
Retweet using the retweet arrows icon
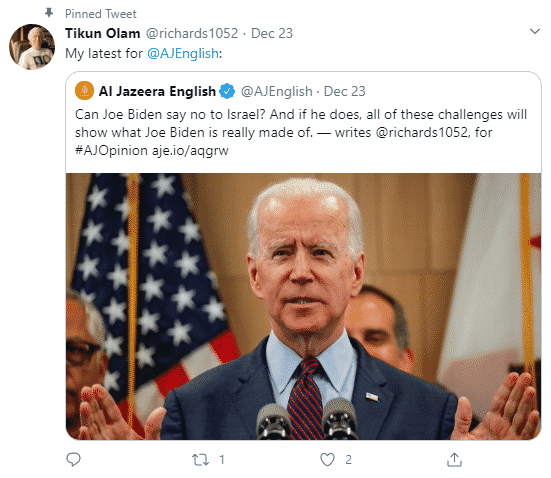click(x=201, y=460)
